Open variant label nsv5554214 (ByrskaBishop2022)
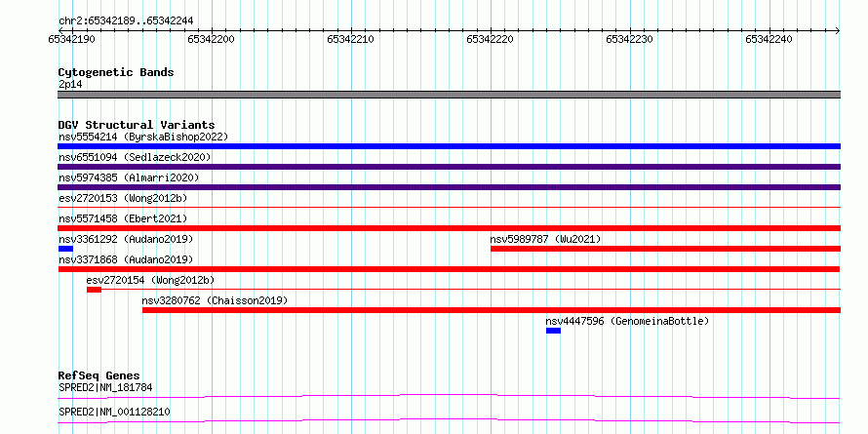Image resolution: width=868 pixels, height=434 pixels. coord(143,137)
